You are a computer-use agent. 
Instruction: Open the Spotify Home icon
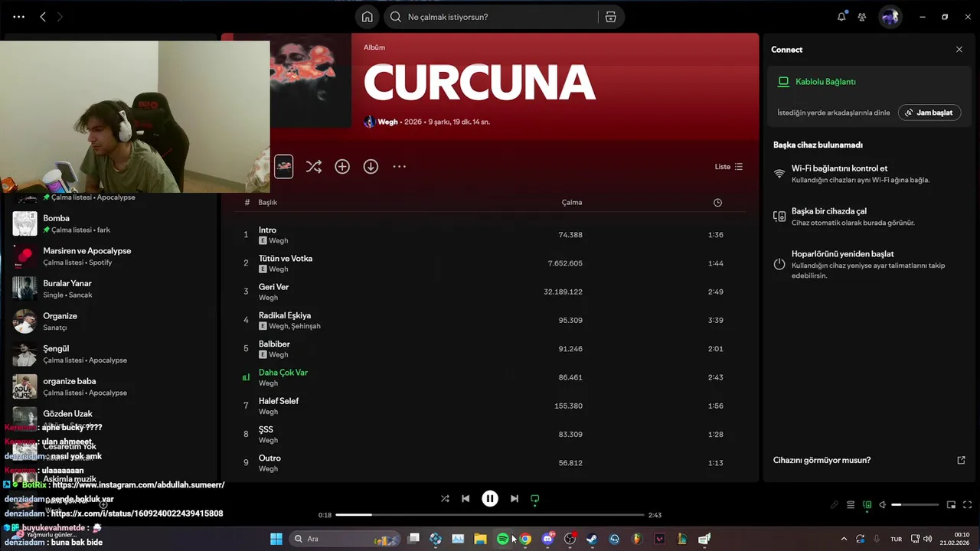367,17
